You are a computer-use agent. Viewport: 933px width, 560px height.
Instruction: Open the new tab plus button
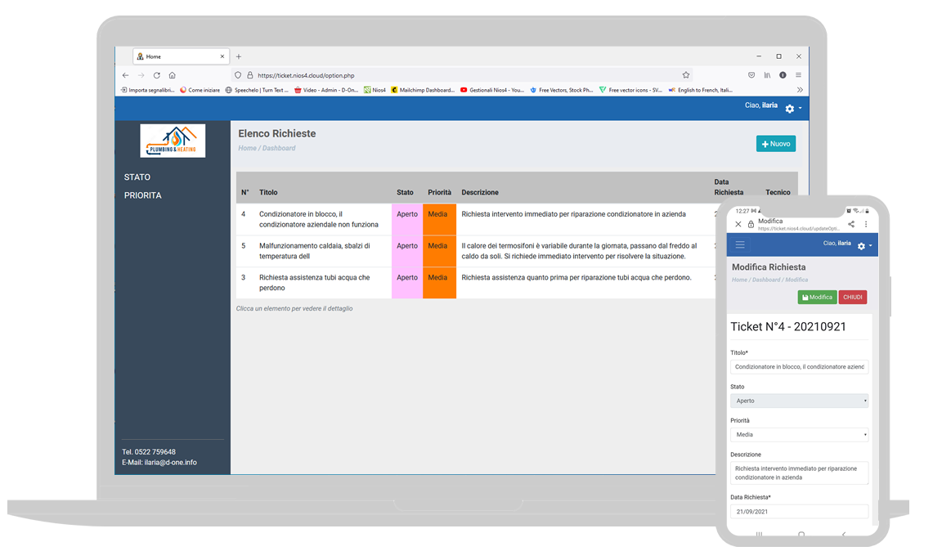pos(239,56)
